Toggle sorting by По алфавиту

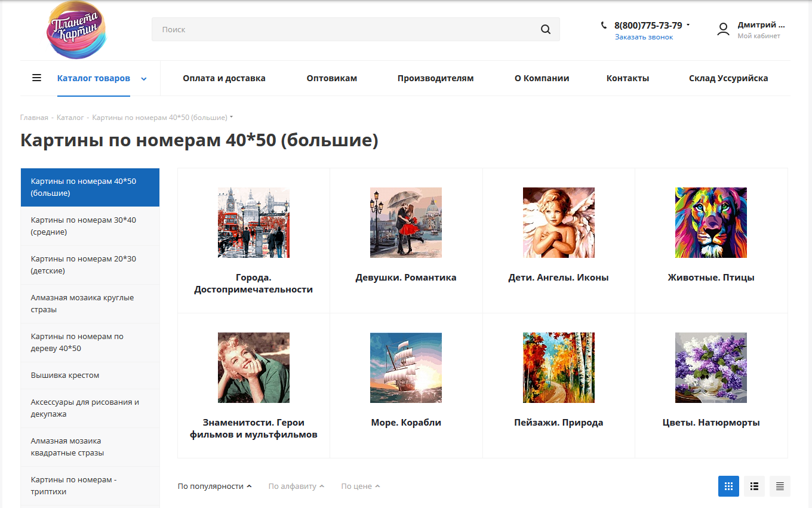point(296,486)
